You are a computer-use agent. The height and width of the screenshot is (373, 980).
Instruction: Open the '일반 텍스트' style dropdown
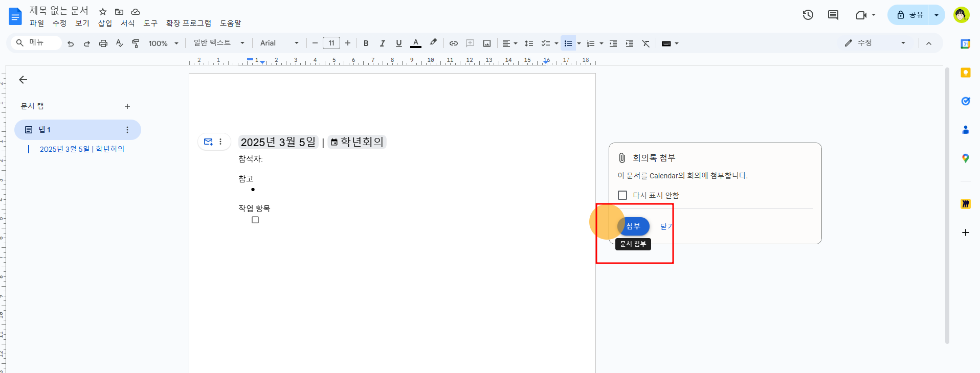pyautogui.click(x=219, y=43)
